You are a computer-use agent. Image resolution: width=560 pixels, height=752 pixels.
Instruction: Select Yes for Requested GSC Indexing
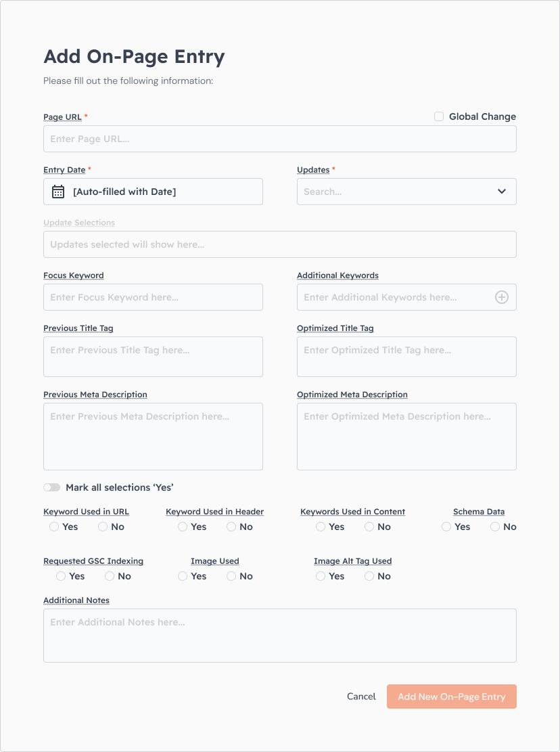click(x=61, y=576)
